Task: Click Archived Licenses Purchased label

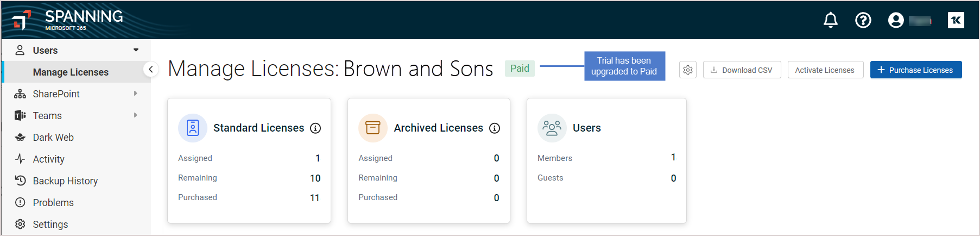Action: coord(378,197)
